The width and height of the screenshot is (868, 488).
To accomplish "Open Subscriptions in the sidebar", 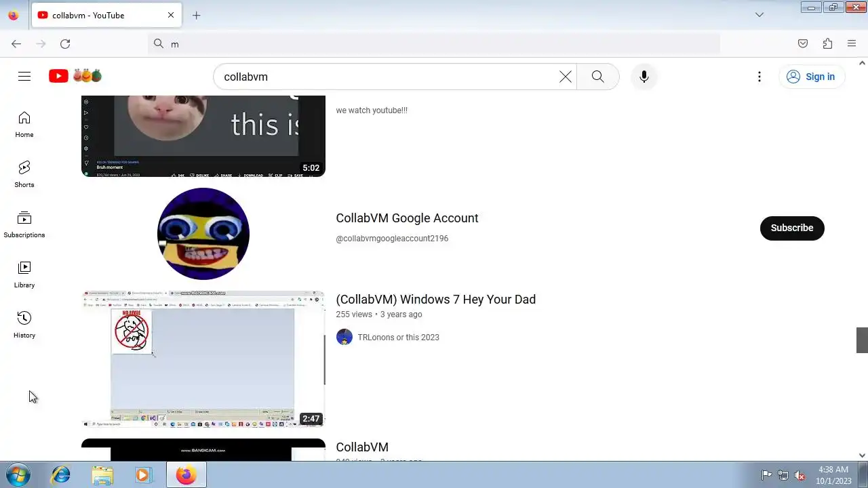I will coord(24,225).
